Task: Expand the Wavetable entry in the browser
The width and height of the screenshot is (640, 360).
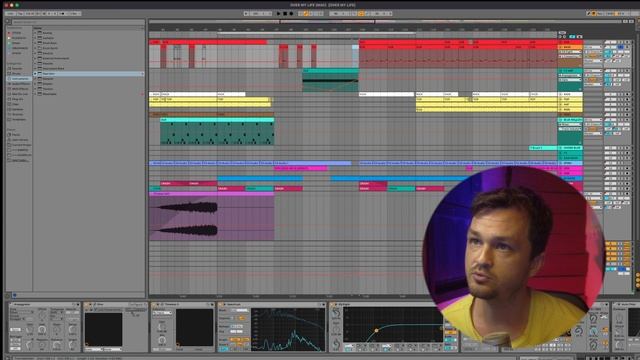Action: pyautogui.click(x=35, y=94)
